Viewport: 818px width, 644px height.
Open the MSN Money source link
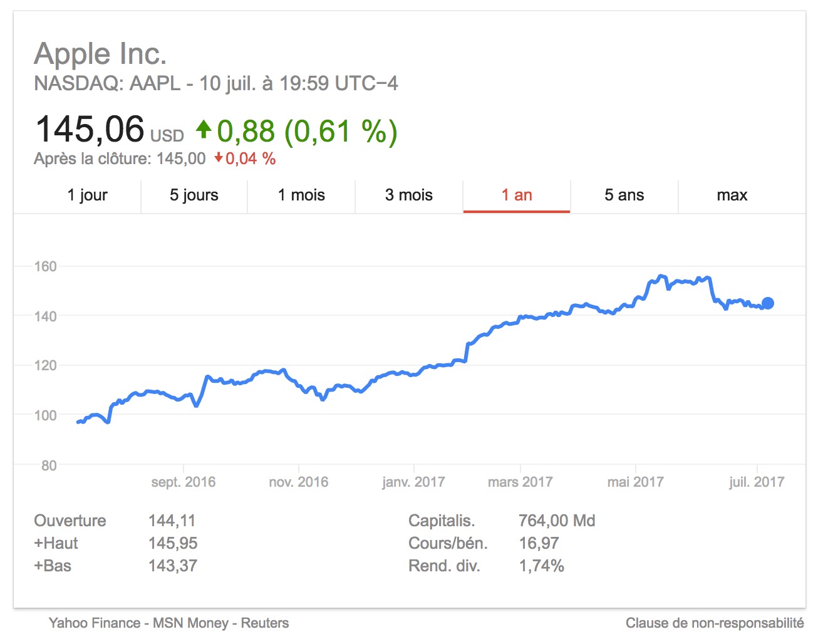[190, 623]
